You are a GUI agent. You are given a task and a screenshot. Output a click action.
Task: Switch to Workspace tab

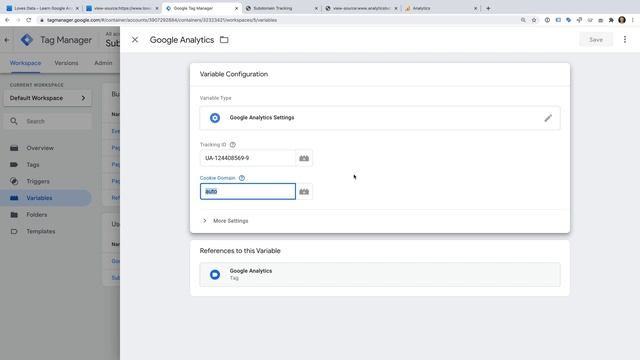click(x=25, y=63)
